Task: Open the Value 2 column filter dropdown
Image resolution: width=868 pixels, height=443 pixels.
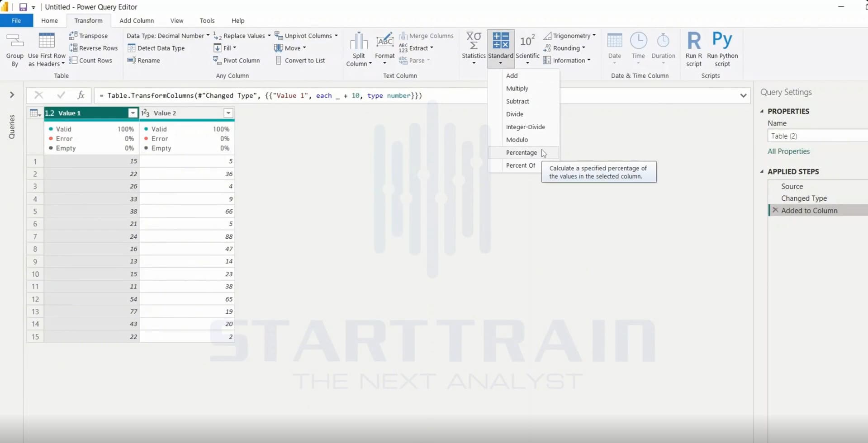Action: tap(228, 113)
